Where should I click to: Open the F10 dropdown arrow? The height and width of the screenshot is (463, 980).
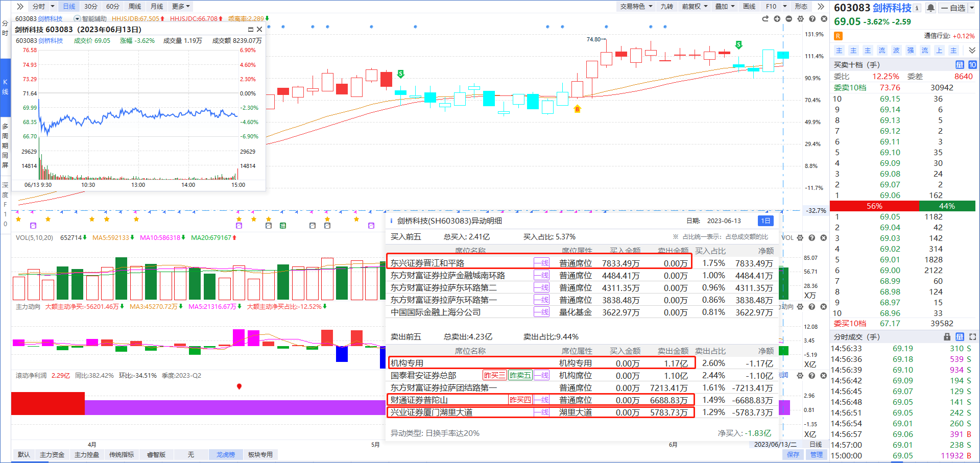[785, 7]
